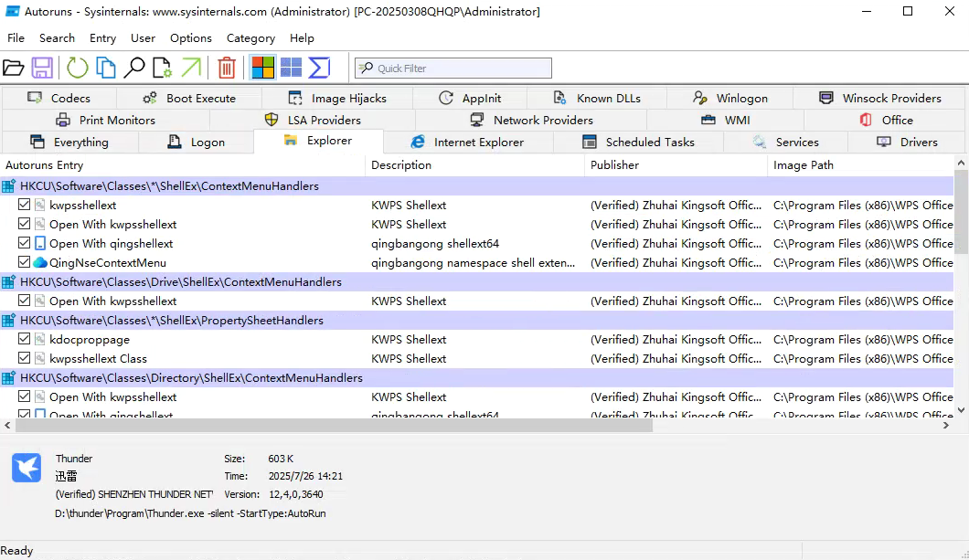Click the Autoruns app icon in title bar

click(x=13, y=11)
